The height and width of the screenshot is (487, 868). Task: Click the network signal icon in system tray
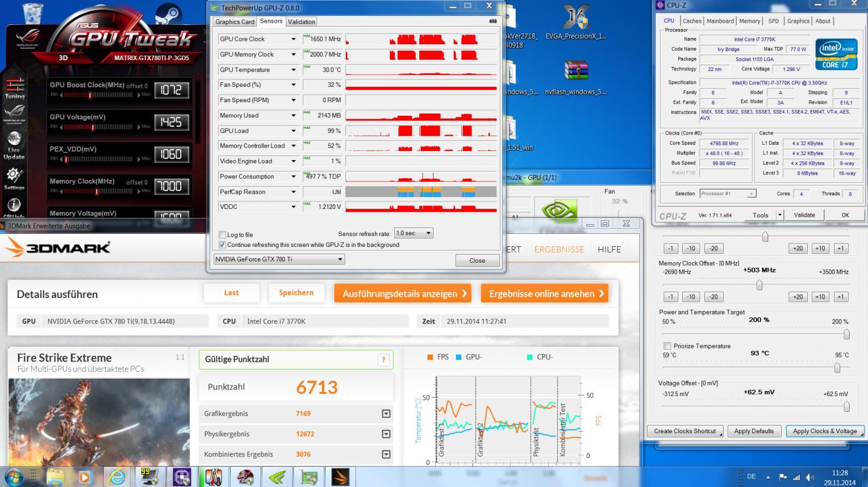(796, 477)
